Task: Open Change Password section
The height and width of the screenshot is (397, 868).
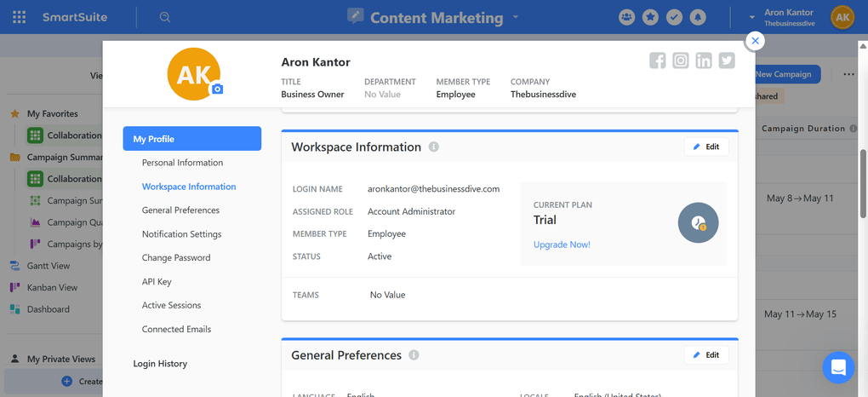Action: (176, 258)
